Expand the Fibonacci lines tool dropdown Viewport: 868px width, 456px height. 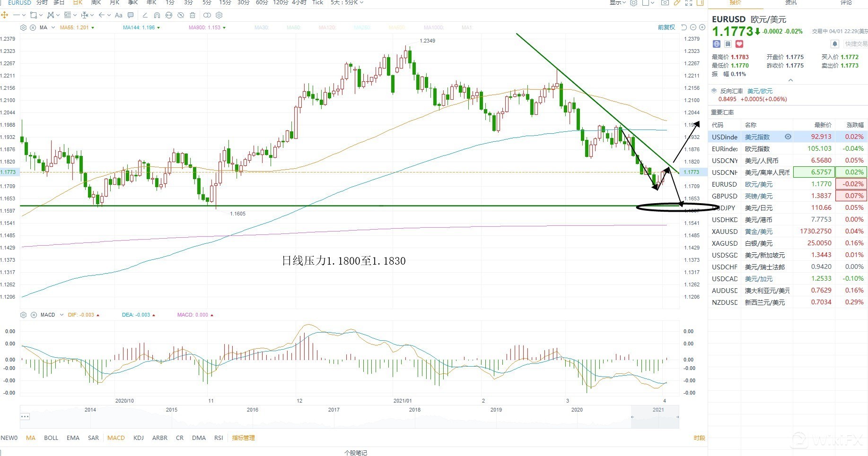(x=75, y=15)
